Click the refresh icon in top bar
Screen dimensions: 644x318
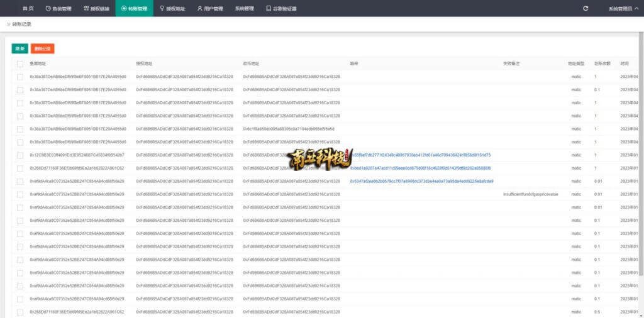[586, 9]
